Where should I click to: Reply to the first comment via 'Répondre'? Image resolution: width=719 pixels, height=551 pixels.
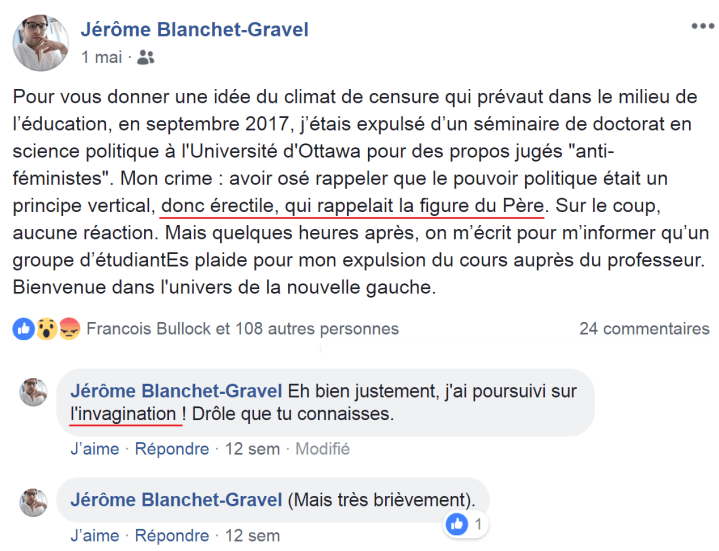coord(173,449)
